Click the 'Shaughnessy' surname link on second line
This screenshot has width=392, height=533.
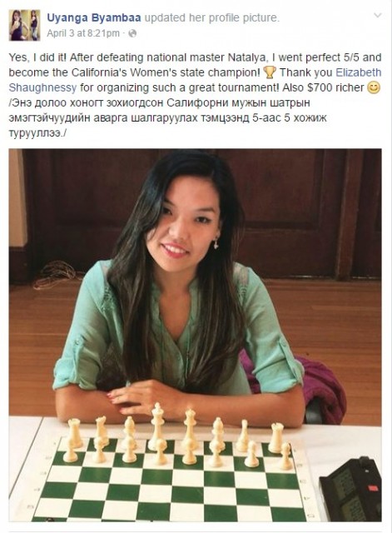point(42,87)
